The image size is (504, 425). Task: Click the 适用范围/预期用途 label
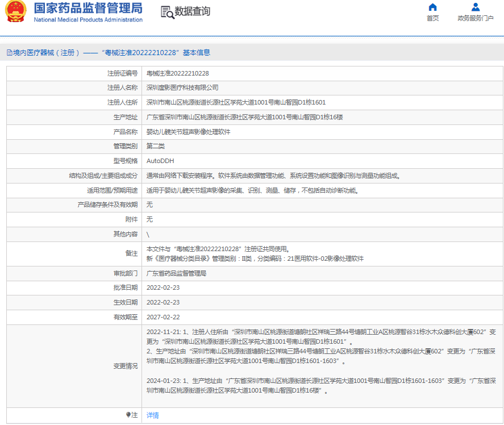[x=112, y=190]
